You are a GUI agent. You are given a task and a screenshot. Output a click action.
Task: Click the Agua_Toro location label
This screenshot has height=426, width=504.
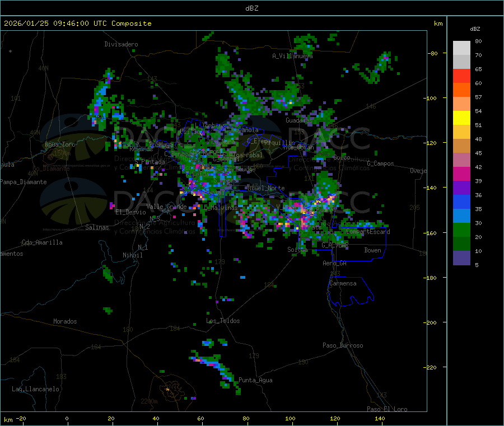(x=60, y=144)
